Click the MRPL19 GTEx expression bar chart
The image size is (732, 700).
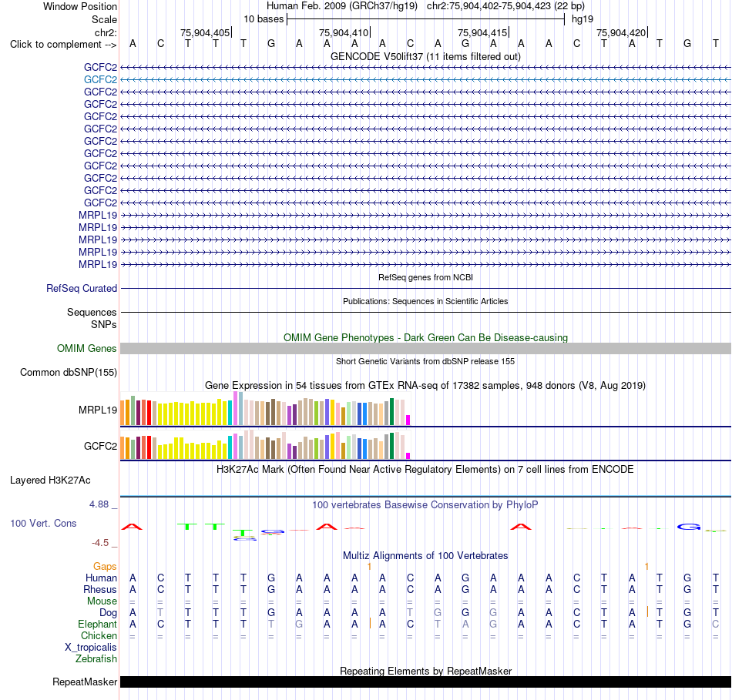(x=265, y=409)
